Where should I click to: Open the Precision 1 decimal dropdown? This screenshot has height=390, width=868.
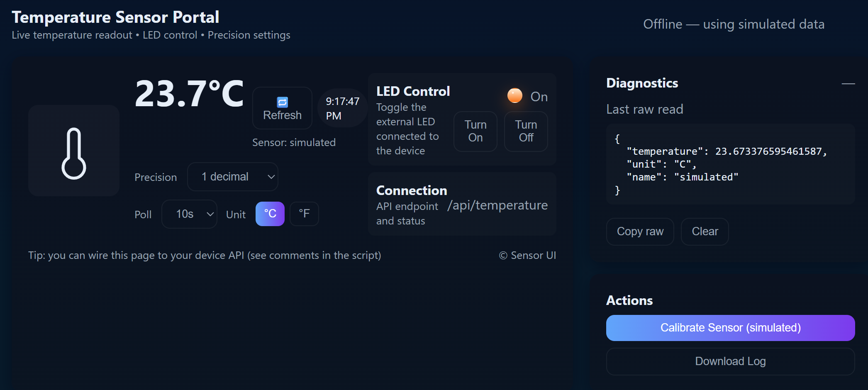(232, 177)
